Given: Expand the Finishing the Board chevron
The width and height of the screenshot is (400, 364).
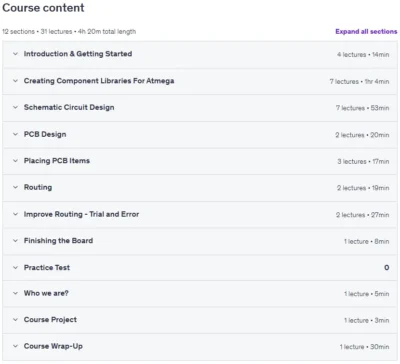Looking at the screenshot, I should (15, 241).
